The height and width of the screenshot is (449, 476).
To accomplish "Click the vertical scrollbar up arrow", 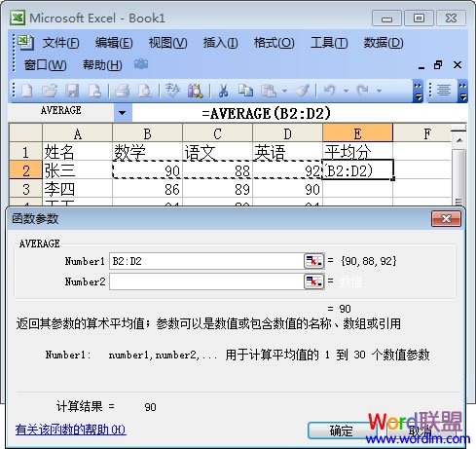I will 459,140.
